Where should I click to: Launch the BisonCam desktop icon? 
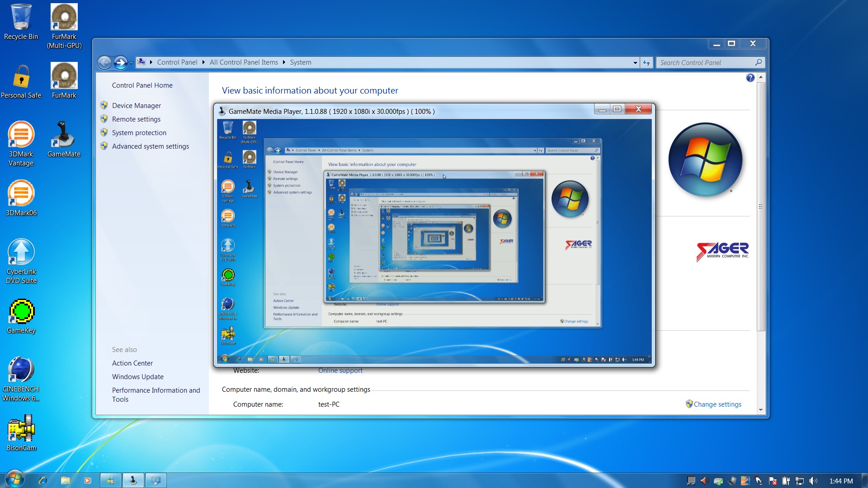21,433
